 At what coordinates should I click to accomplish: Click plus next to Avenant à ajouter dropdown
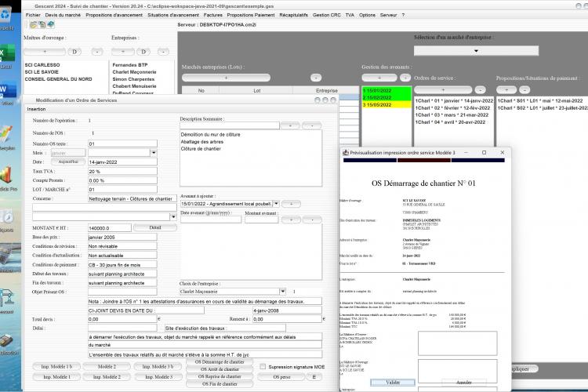pyautogui.click(x=291, y=204)
